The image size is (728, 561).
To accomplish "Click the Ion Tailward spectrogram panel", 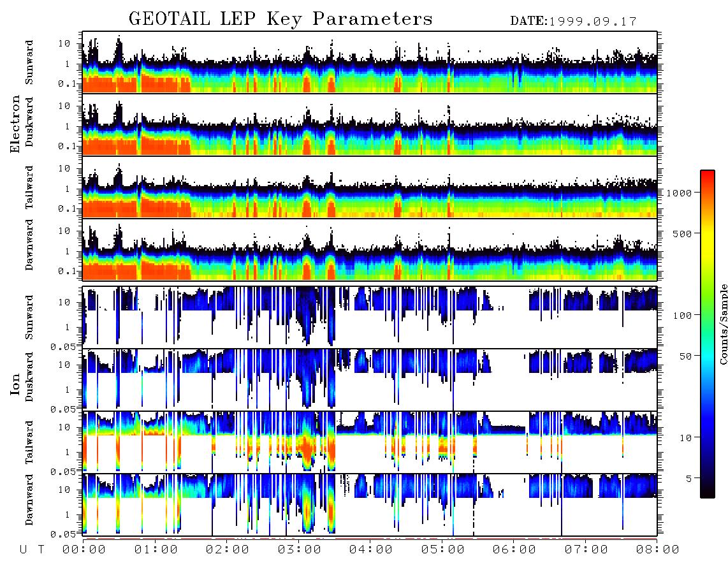I will tap(370, 442).
